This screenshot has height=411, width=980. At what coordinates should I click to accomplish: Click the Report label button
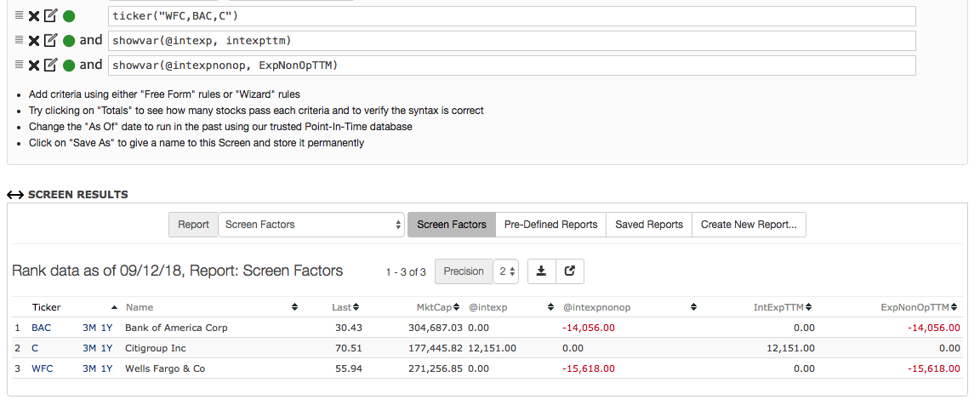click(x=194, y=225)
